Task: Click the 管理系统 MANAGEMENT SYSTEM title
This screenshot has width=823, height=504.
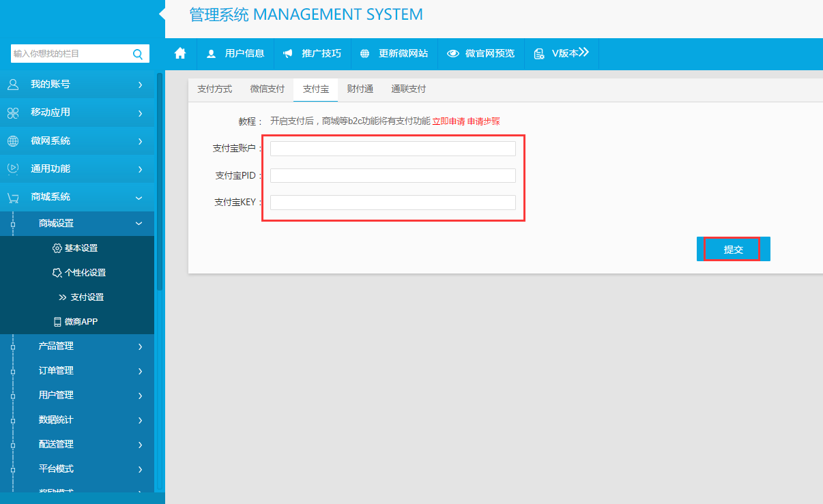Action: 306,14
